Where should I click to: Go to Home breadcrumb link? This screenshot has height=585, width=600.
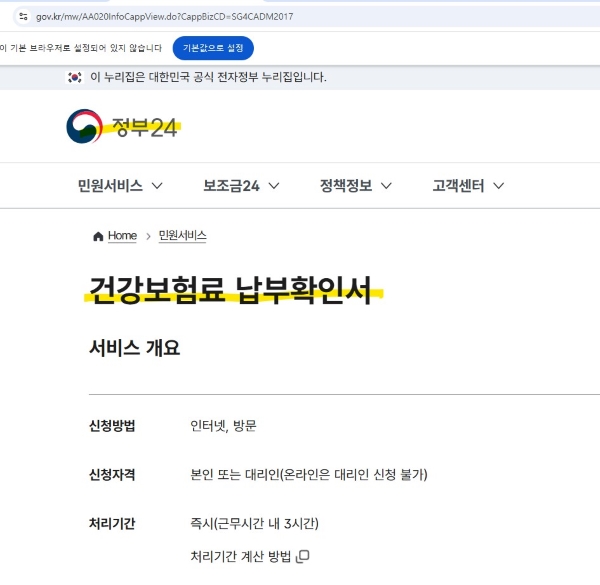click(x=122, y=236)
